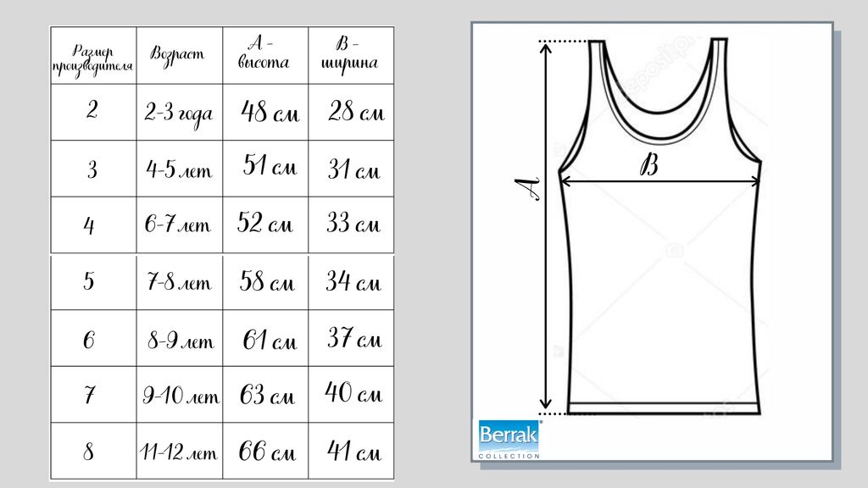Image resolution: width=868 pixels, height=488 pixels.
Task: Select the '33 см' width cell
Action: pyautogui.click(x=353, y=225)
